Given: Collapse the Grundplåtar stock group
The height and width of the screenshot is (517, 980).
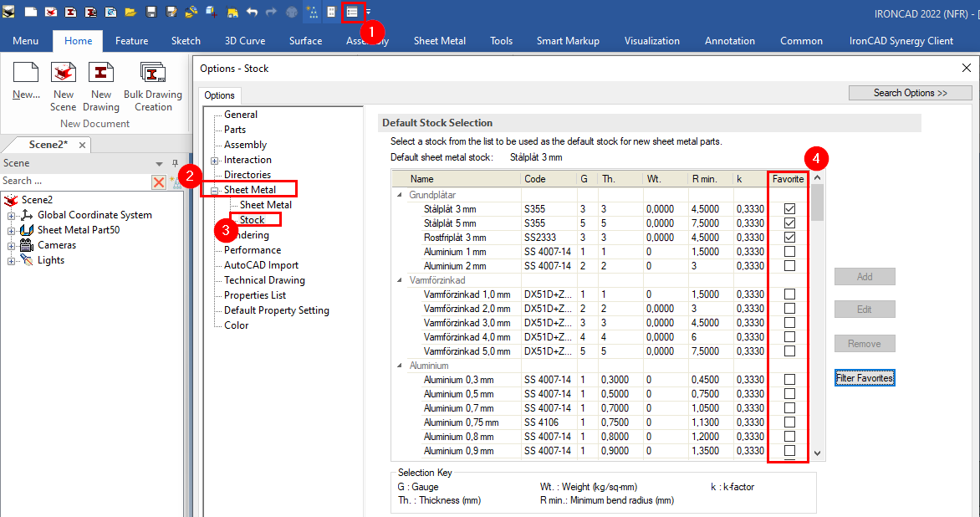Looking at the screenshot, I should [401, 194].
